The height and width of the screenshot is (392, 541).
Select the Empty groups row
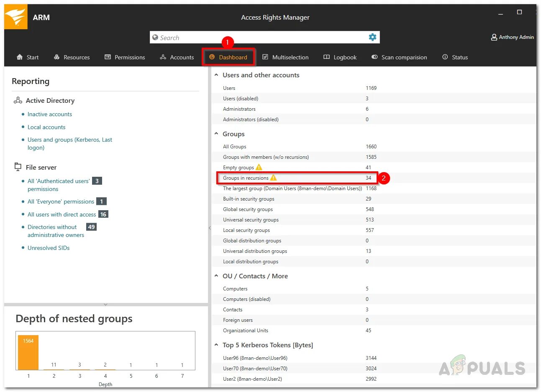tap(374, 167)
